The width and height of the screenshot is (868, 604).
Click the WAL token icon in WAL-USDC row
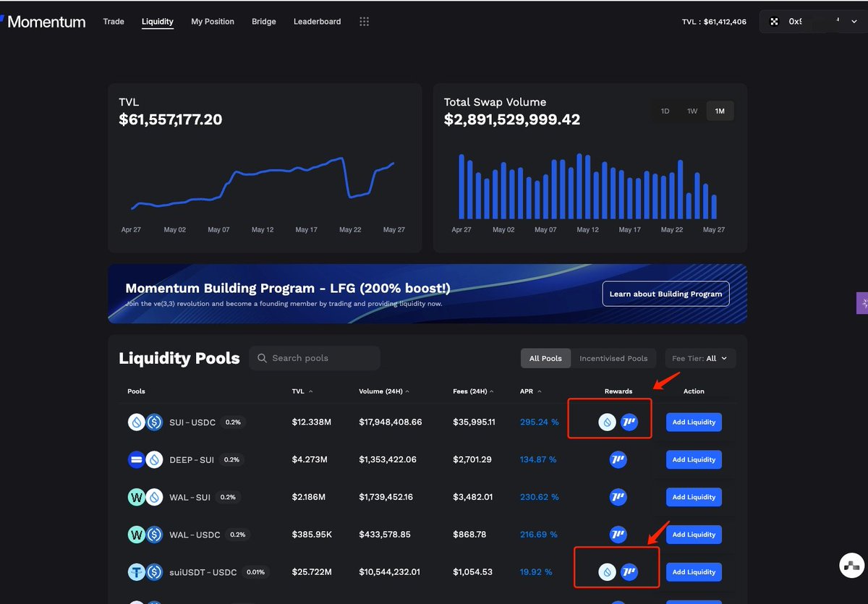(x=137, y=535)
